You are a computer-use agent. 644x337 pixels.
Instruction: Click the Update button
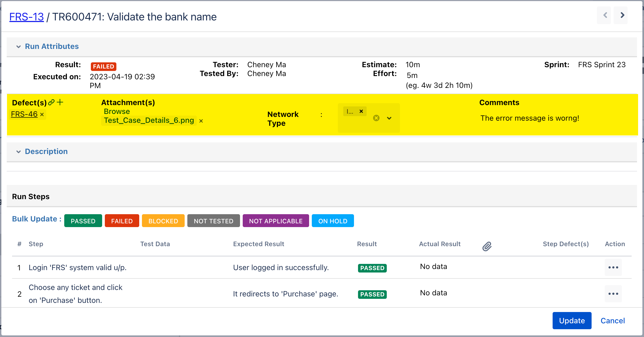pos(572,321)
